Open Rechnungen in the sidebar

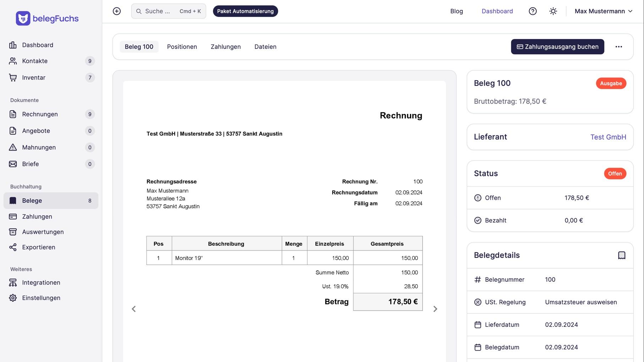(x=51, y=114)
